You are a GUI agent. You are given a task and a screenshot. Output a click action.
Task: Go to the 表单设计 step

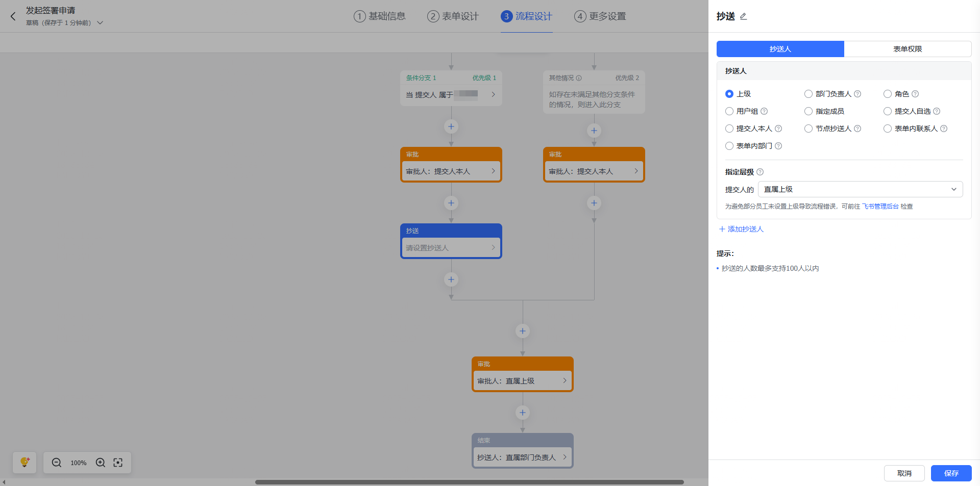[x=453, y=16]
